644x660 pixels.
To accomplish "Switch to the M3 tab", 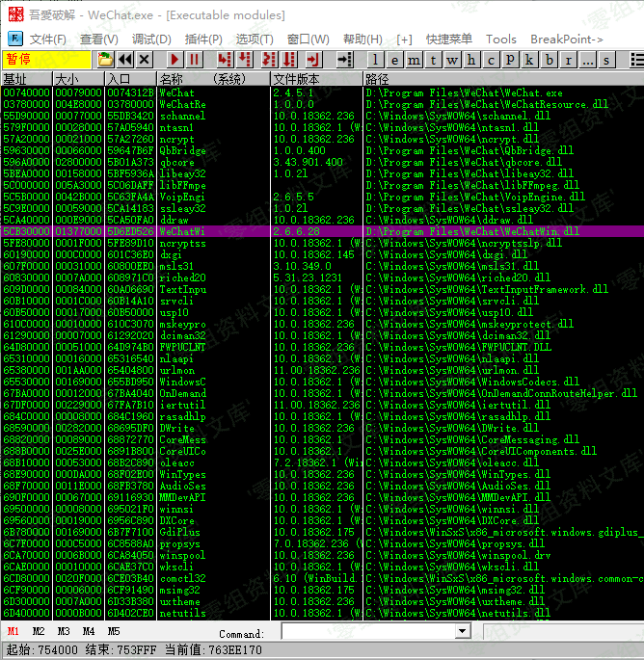I will [x=64, y=631].
